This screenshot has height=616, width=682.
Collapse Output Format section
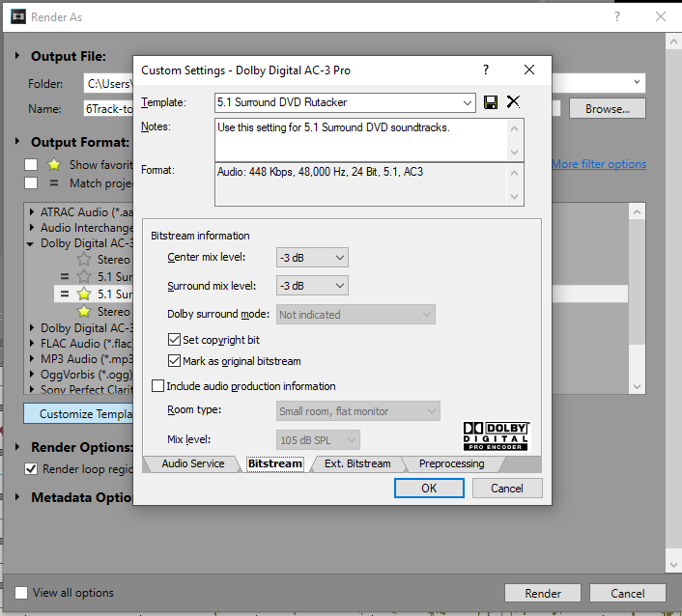pyautogui.click(x=17, y=141)
